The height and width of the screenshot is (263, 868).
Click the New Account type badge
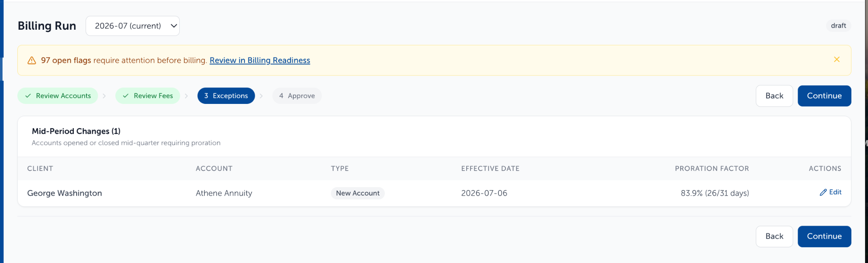pyautogui.click(x=358, y=193)
